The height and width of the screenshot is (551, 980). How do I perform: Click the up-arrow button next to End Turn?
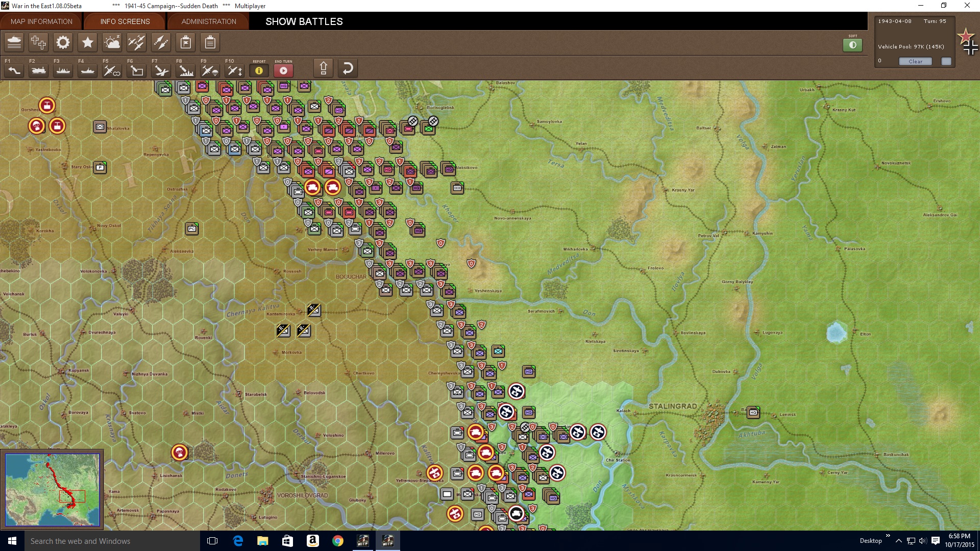pos(324,68)
